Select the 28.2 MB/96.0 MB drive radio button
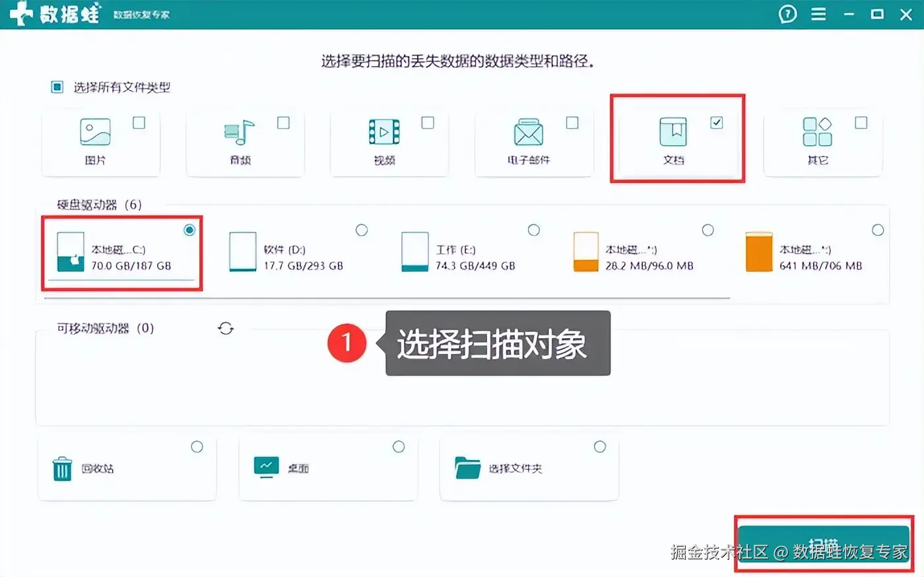924x577 pixels. coord(708,230)
